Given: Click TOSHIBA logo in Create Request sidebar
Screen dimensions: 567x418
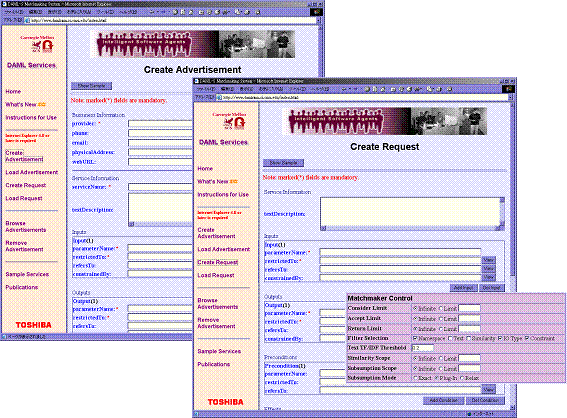Looking at the screenshot, I should click(x=225, y=402).
